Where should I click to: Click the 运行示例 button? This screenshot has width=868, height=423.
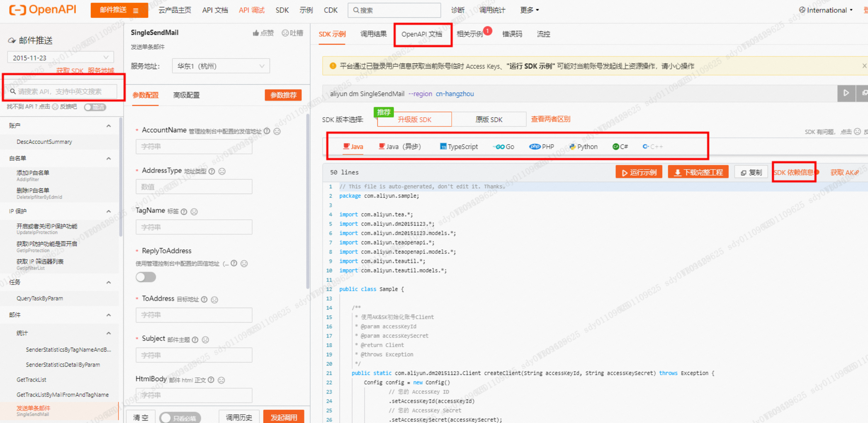(x=639, y=172)
